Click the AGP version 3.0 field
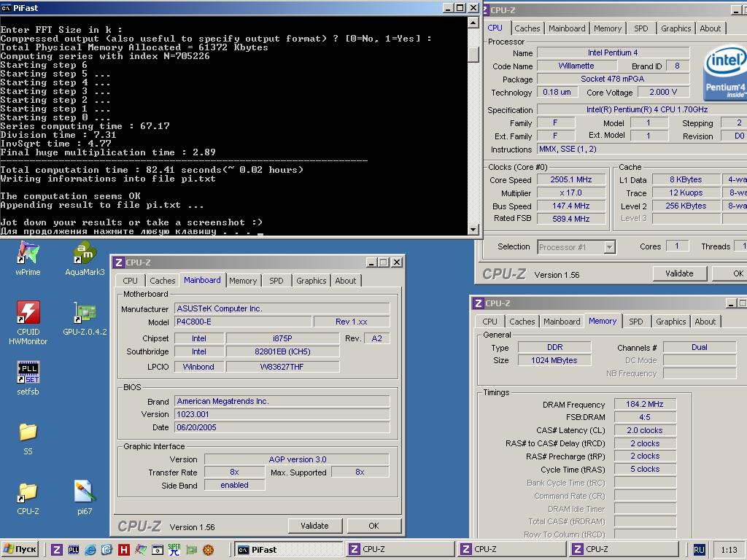Screen dimensions: 747x560 [x=297, y=459]
